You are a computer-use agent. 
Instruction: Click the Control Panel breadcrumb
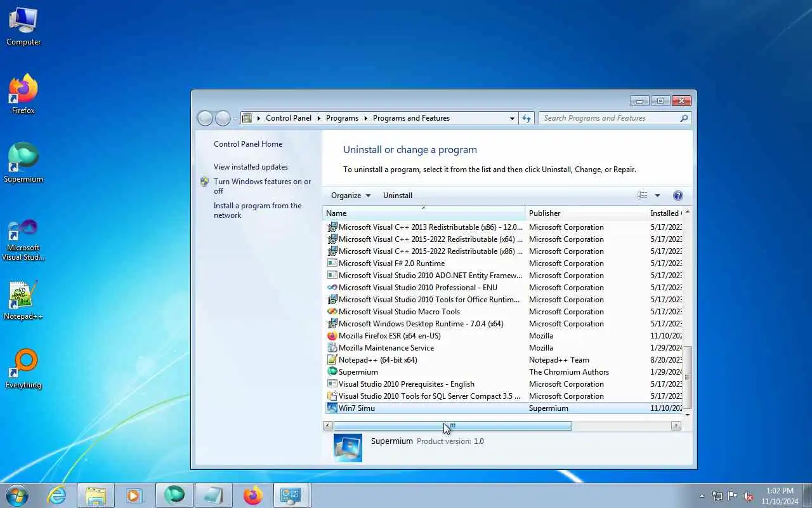tap(289, 118)
